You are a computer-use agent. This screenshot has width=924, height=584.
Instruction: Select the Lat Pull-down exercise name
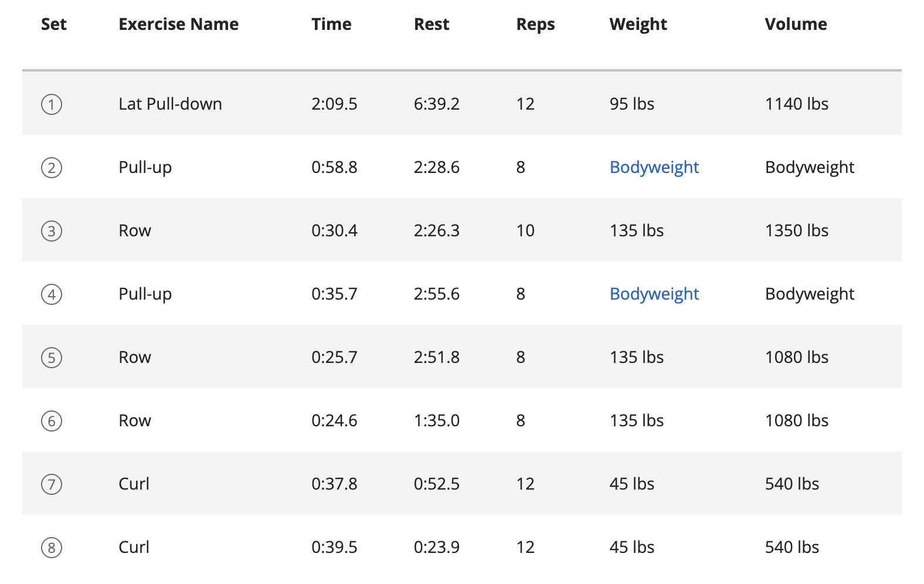(x=170, y=104)
